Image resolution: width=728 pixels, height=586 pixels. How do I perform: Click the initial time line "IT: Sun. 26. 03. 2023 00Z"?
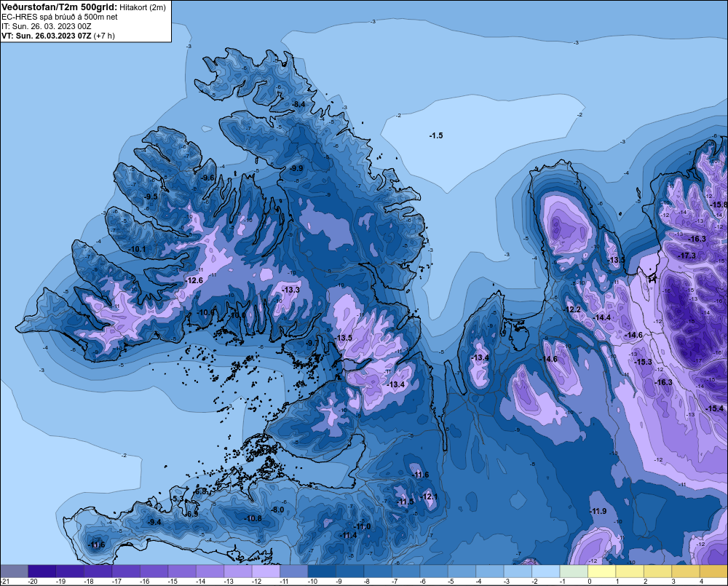[x=47, y=26]
